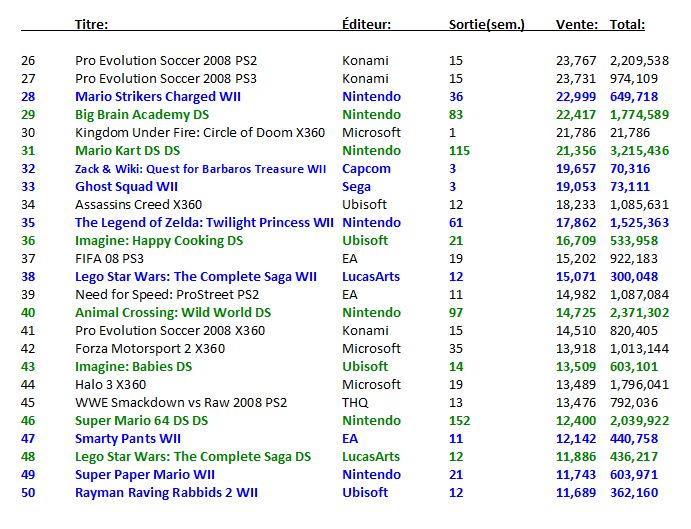Click total value '1,525,363'
Image resolution: width=691 pixels, height=529 pixels.
[639, 223]
